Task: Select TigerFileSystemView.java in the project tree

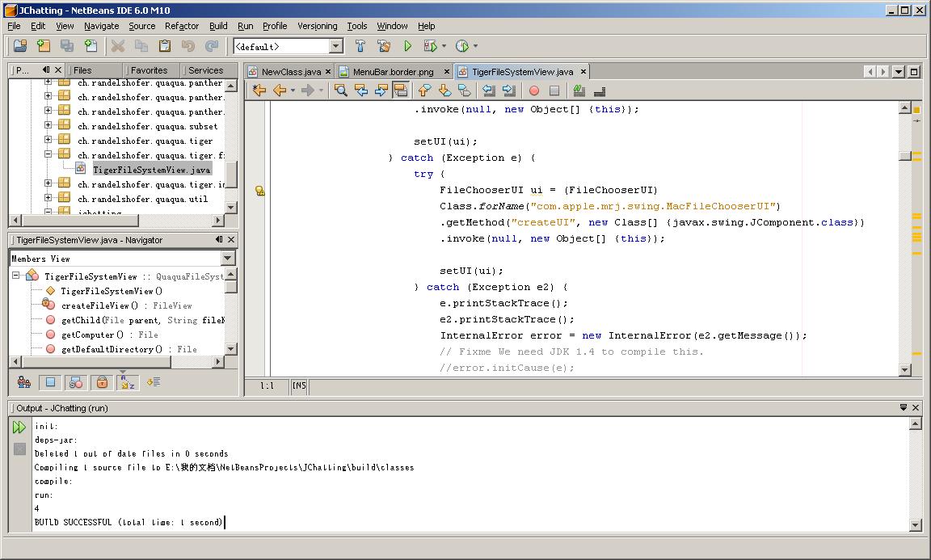Action: point(151,170)
